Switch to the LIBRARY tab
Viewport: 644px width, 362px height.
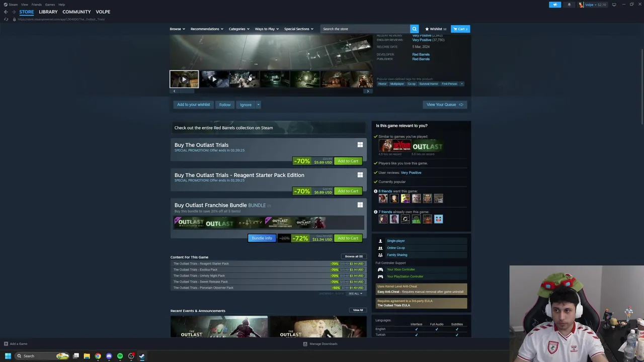[48, 12]
